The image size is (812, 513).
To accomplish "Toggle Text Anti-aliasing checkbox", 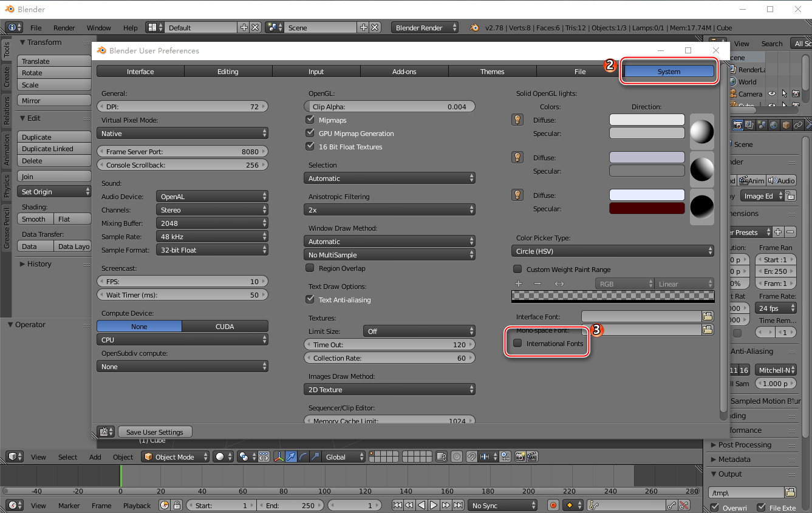I will tap(310, 299).
